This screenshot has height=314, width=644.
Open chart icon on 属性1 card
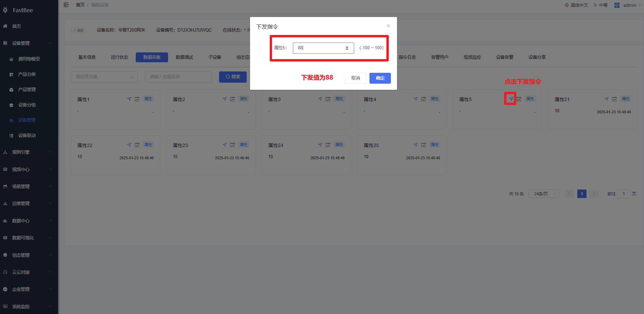pyautogui.click(x=137, y=99)
